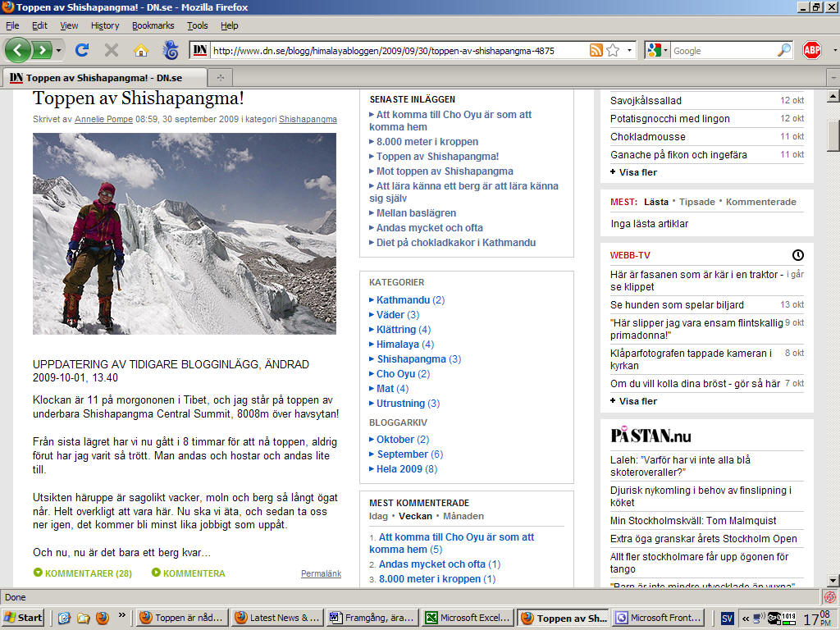Switch to the Tipsade tab in MEST box
This screenshot has width=840, height=630.
pos(697,202)
